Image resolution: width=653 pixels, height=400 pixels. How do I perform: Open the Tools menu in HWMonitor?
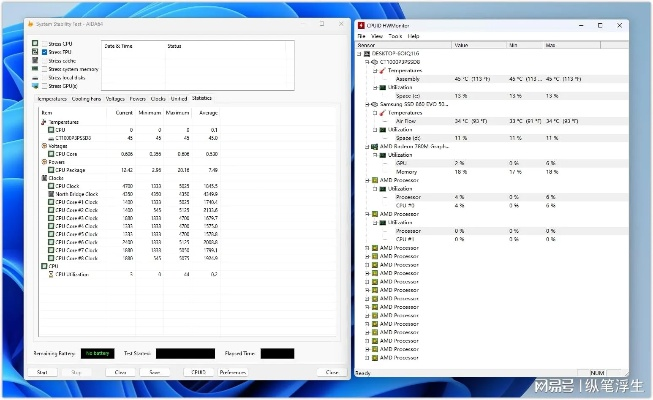(x=394, y=36)
